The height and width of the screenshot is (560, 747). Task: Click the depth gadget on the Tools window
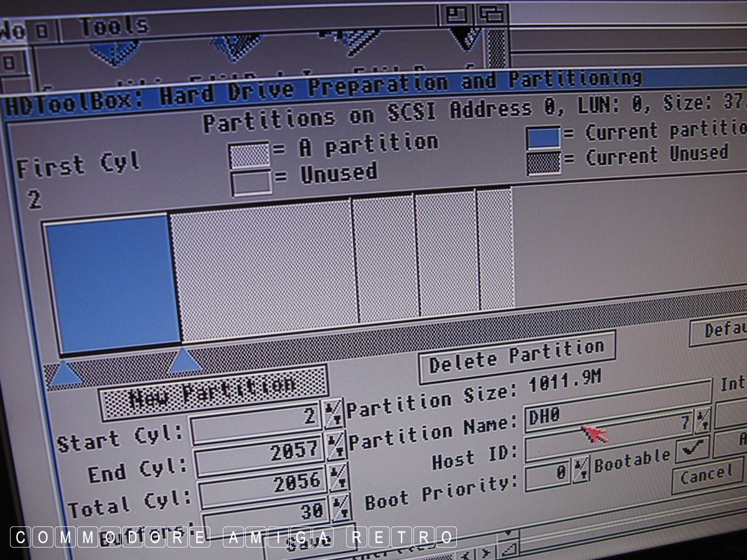click(492, 14)
